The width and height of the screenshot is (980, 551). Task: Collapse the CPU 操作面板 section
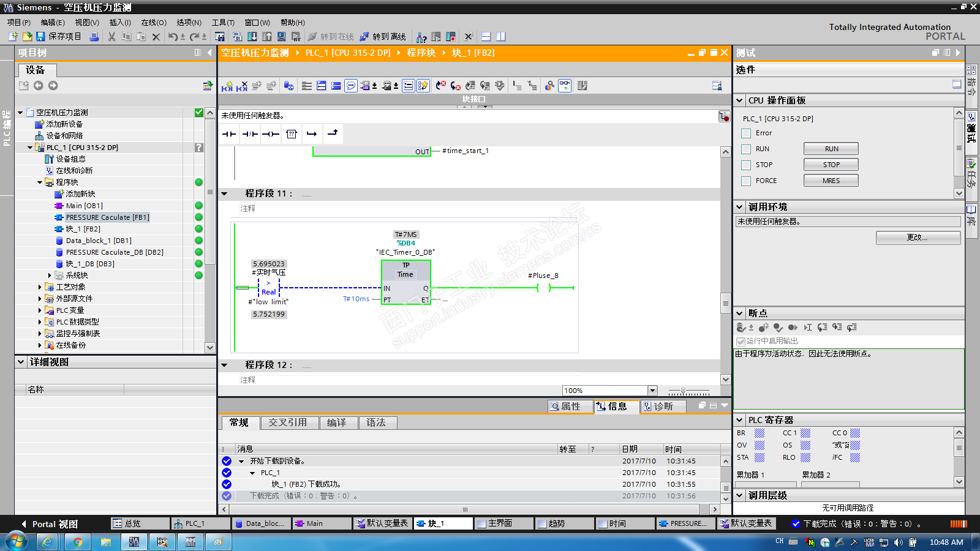pyautogui.click(x=740, y=100)
